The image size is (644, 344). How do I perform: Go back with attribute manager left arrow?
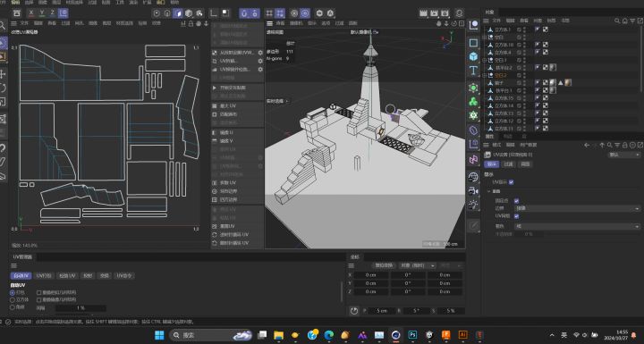click(x=587, y=145)
